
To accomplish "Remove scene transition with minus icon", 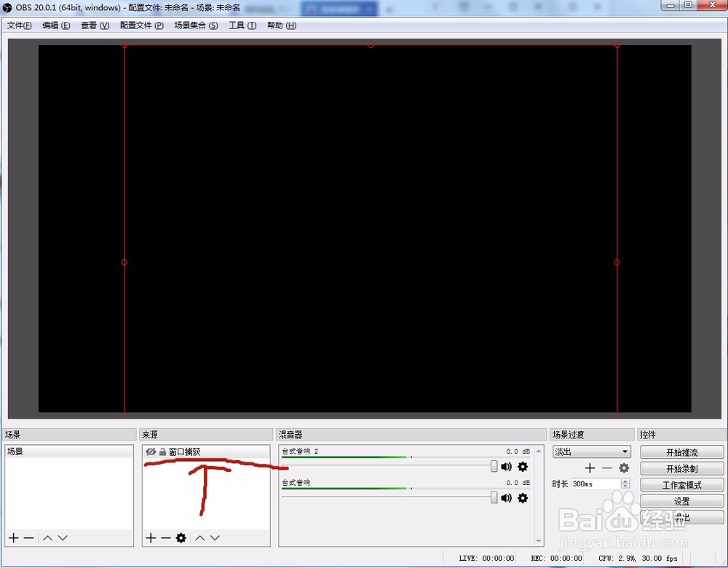I will tap(607, 468).
